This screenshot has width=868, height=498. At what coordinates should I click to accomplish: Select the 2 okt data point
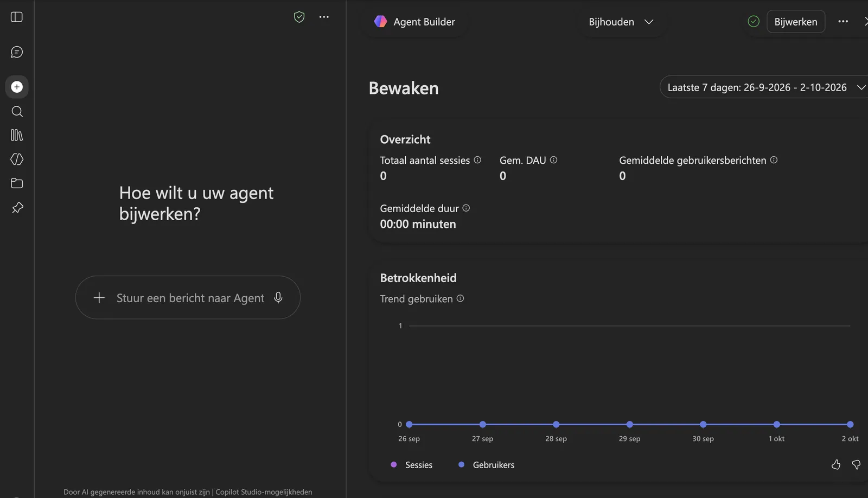[850, 424]
